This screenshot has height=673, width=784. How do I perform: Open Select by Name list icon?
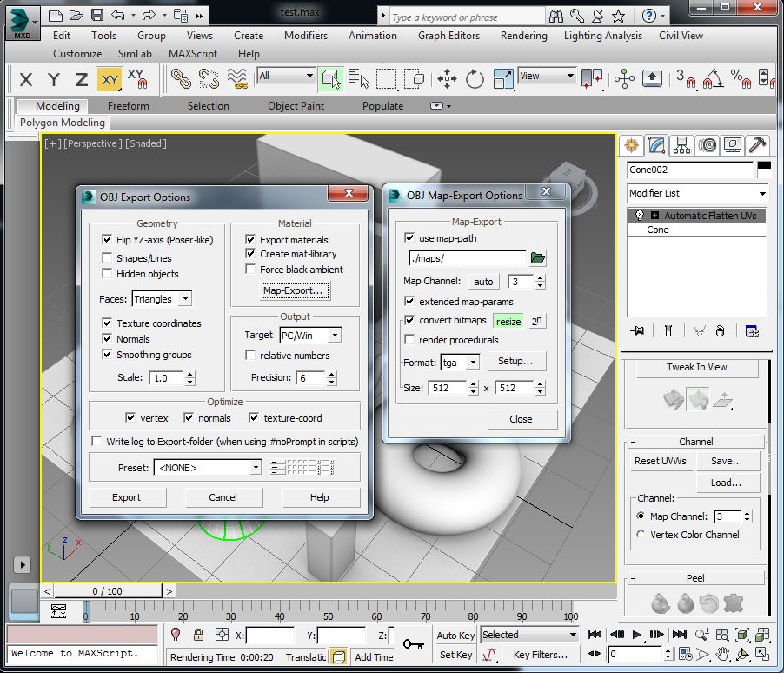[x=358, y=78]
